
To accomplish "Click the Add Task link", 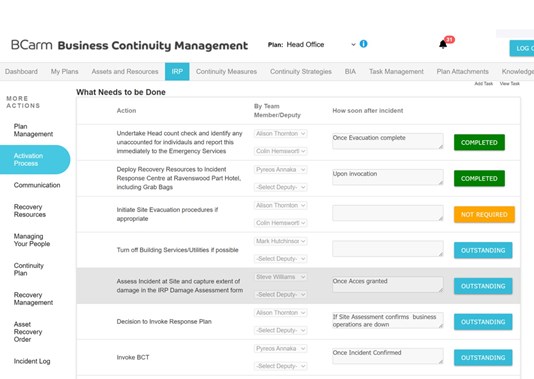I will pyautogui.click(x=484, y=83).
